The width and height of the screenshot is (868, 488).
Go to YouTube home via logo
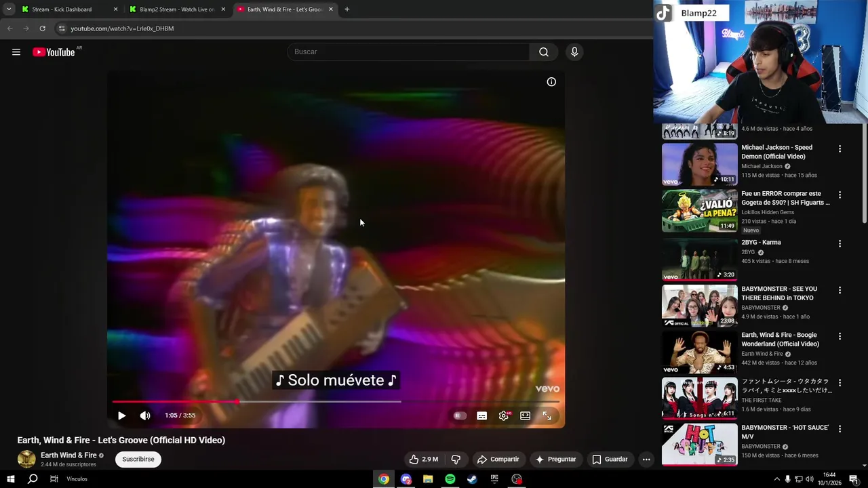click(x=54, y=52)
